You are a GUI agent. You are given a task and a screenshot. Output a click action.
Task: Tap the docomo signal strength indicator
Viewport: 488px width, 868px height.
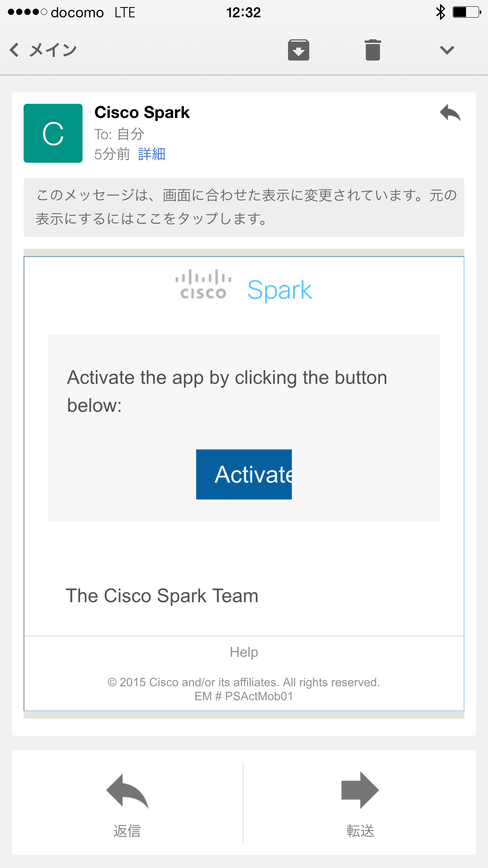pos(28,12)
